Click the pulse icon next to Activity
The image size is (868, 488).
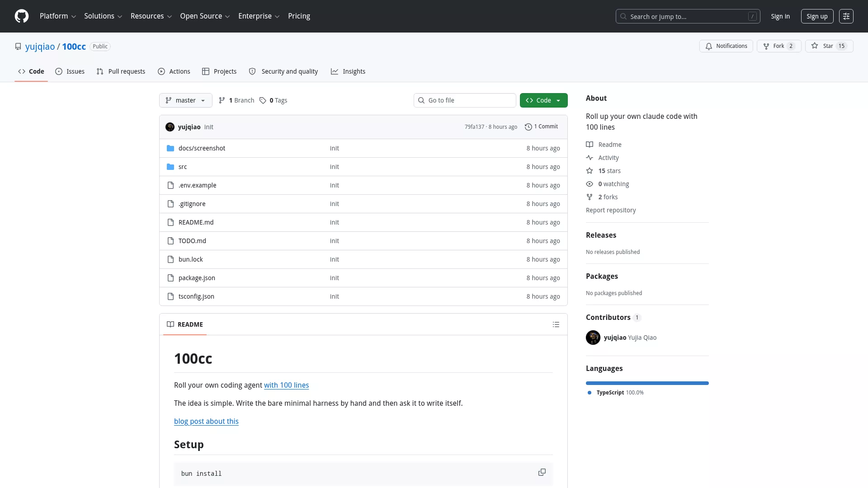[x=590, y=158]
